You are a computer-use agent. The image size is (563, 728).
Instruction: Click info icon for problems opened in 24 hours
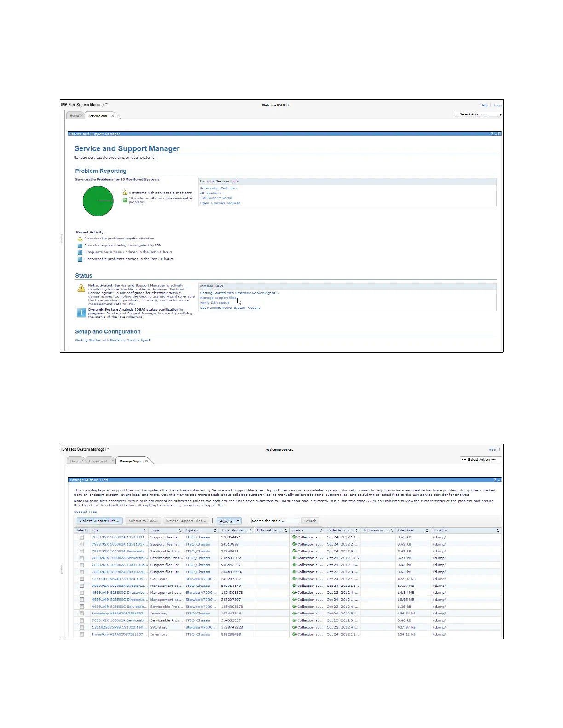coord(80,259)
